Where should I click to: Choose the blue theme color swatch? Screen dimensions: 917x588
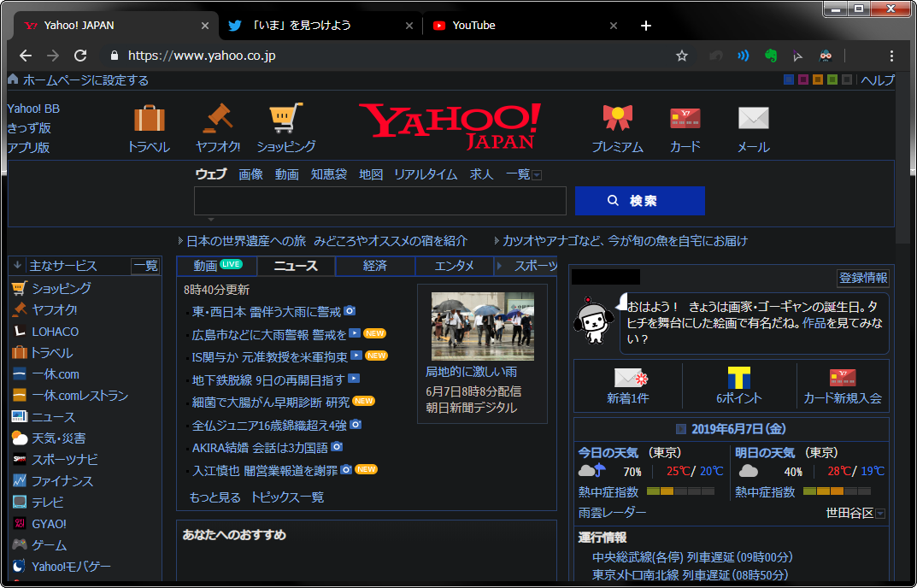tap(788, 79)
